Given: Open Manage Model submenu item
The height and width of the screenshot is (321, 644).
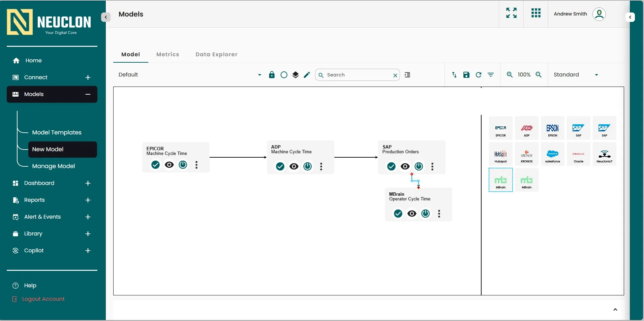Looking at the screenshot, I should coord(53,166).
